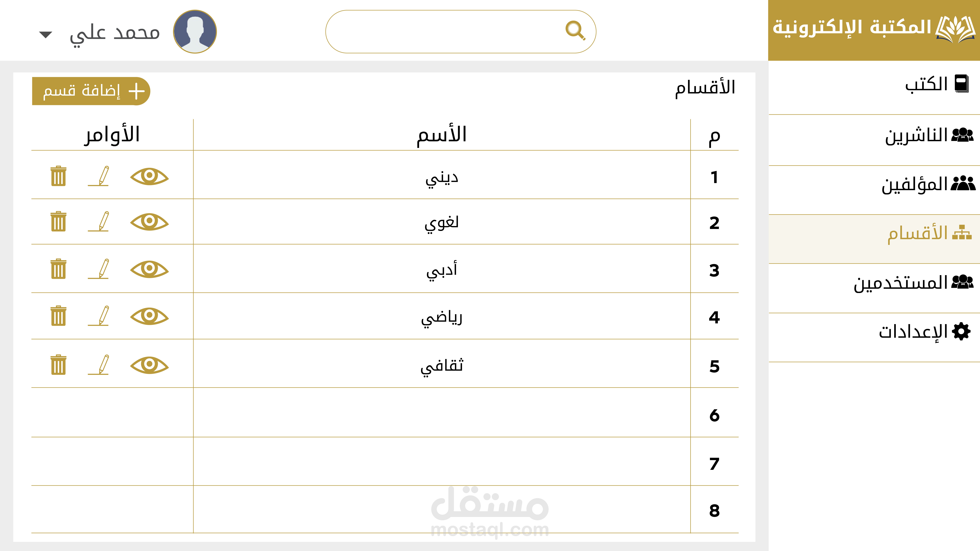Show details for لغوي category

point(149,222)
